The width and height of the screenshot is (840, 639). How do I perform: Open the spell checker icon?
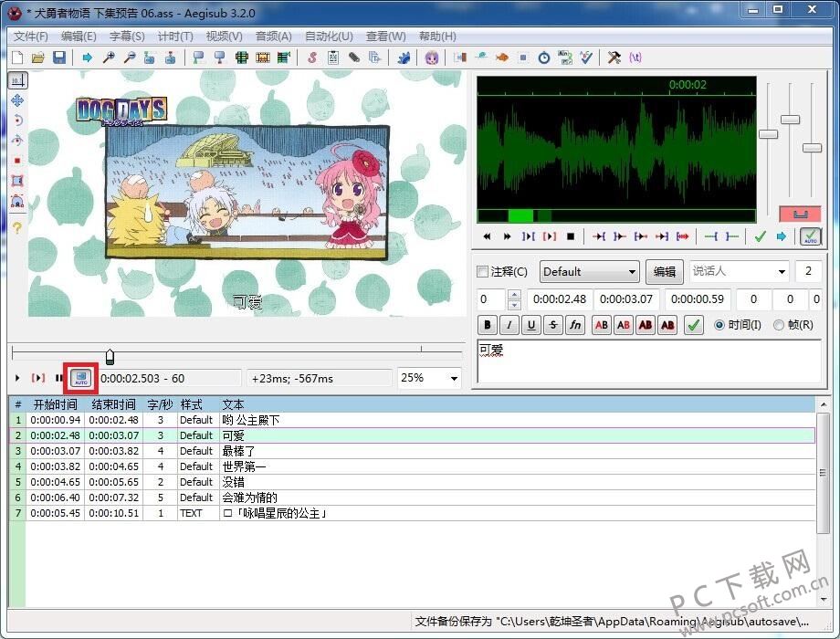coord(586,58)
